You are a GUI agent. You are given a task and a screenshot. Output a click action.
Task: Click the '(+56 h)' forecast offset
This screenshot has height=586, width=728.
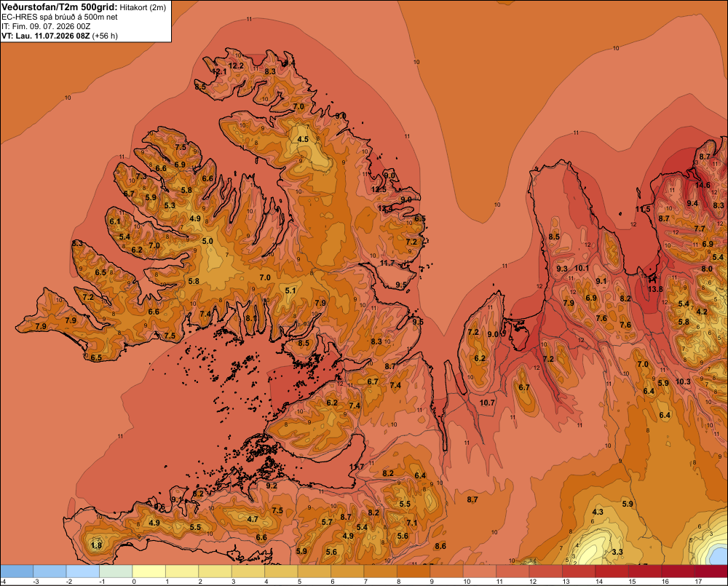coord(105,36)
